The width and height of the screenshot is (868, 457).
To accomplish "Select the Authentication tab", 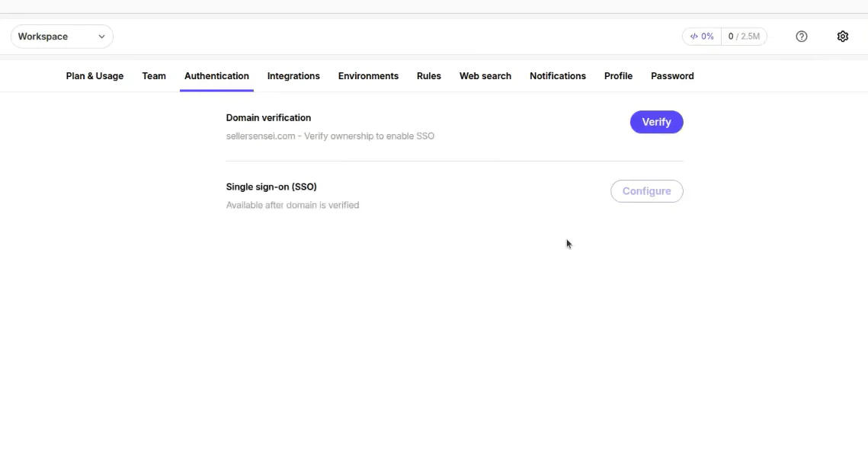I will 216,76.
